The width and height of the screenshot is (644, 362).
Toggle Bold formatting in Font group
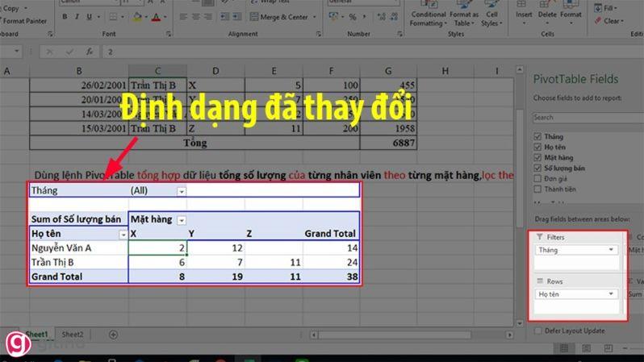(65, 17)
